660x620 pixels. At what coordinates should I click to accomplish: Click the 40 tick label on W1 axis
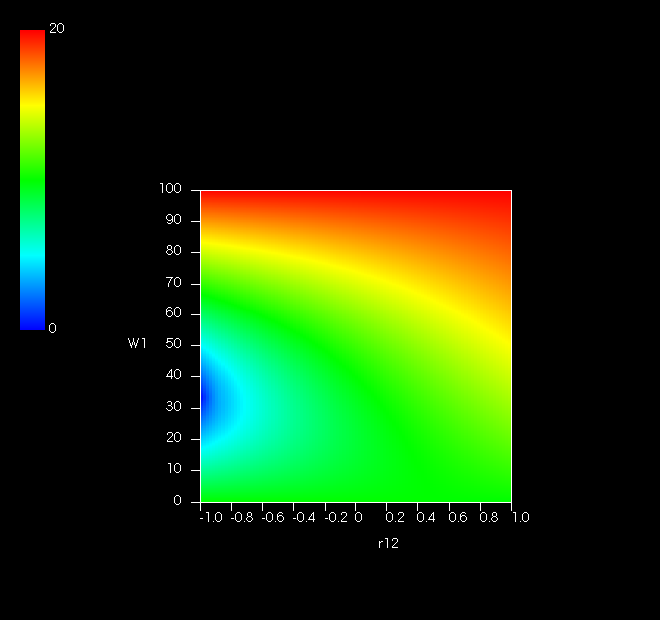pos(173,375)
